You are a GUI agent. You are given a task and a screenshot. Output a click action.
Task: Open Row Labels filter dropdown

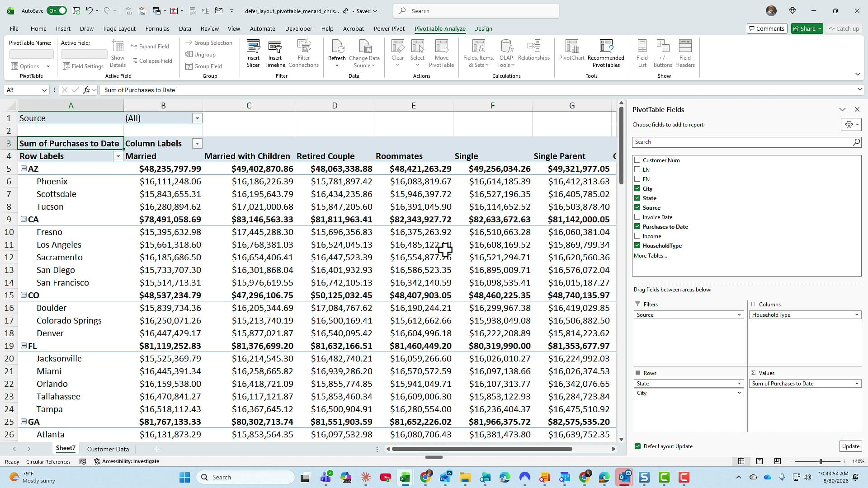click(118, 156)
